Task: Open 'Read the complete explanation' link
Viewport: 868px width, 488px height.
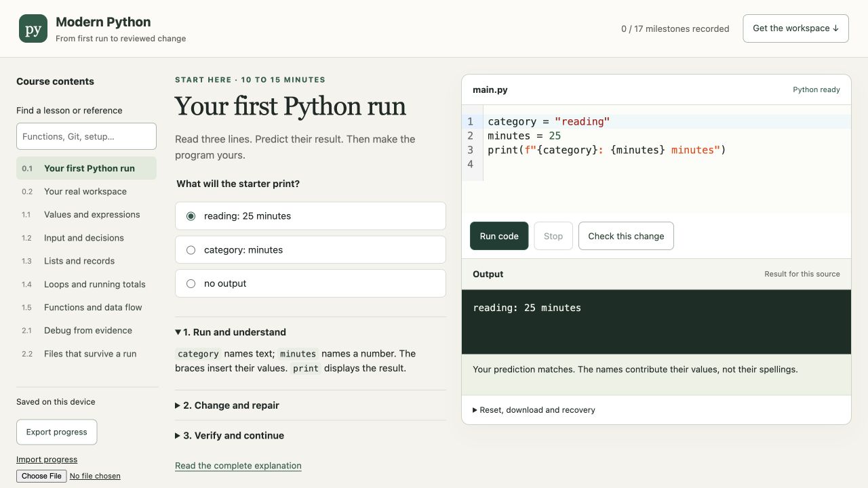Action: click(238, 466)
